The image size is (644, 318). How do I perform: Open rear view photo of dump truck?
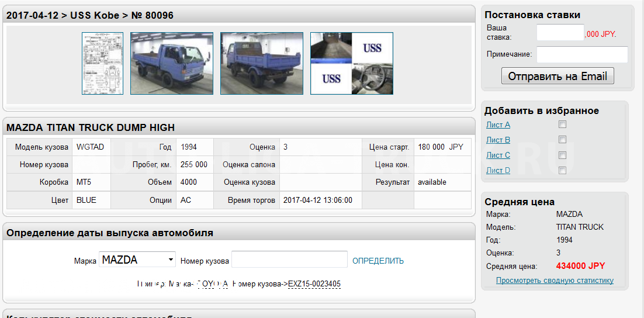262,63
